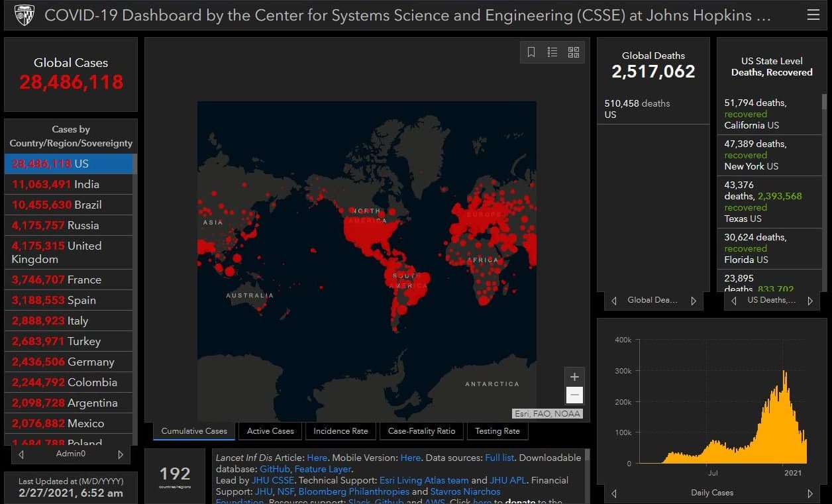Next chart arrow beside Daily Cases
This screenshot has height=504, width=832.
point(810,493)
